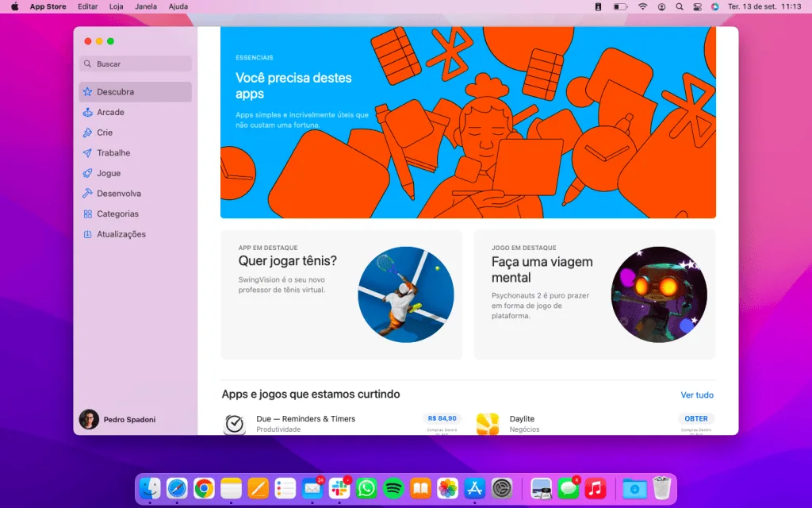
Task: Click the Buscar search field
Action: coord(135,63)
